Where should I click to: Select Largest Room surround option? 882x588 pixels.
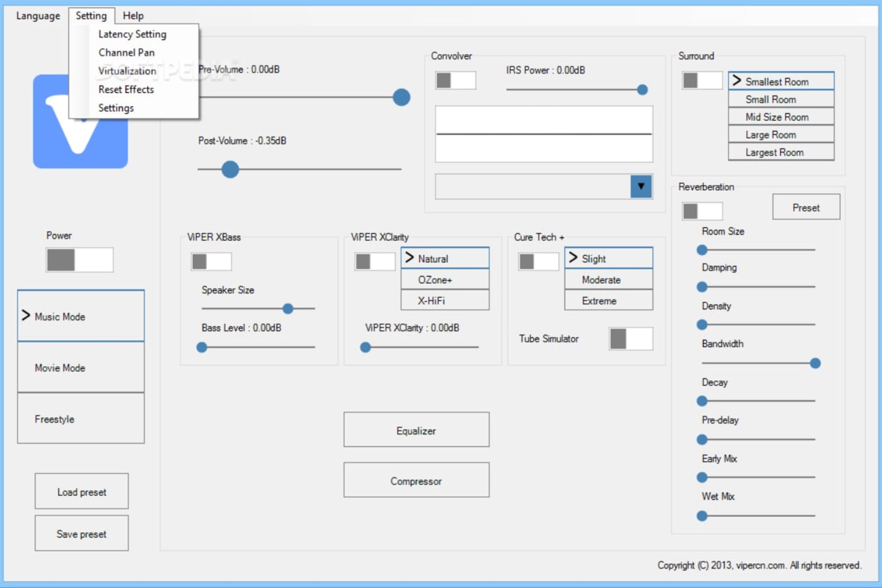pyautogui.click(x=780, y=153)
